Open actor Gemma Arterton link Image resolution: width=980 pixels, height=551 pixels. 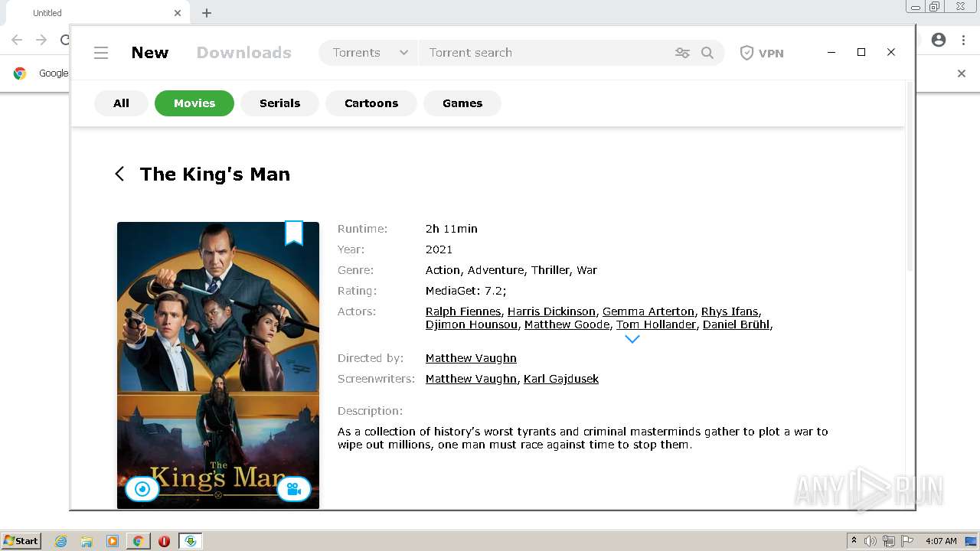coord(648,311)
